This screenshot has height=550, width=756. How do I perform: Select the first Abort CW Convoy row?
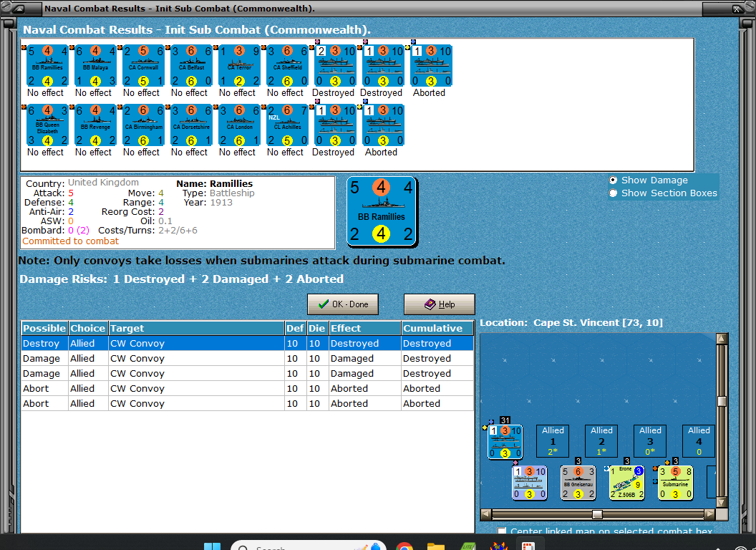pos(247,388)
